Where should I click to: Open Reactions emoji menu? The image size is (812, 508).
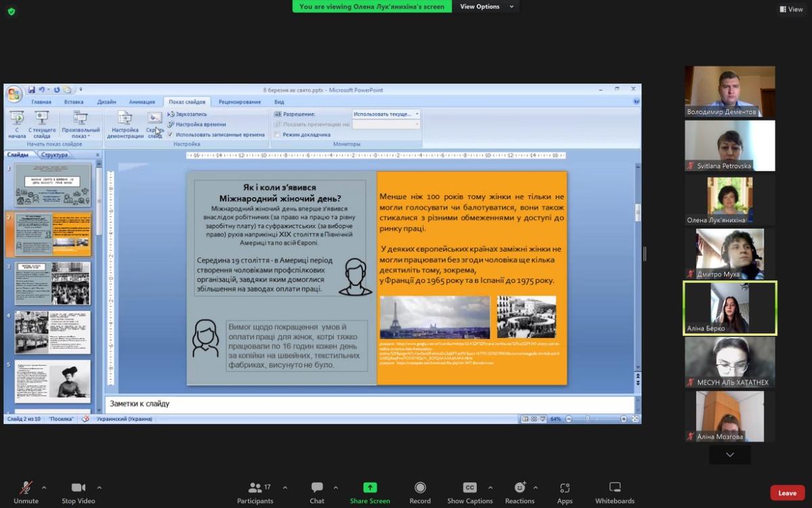(x=520, y=488)
